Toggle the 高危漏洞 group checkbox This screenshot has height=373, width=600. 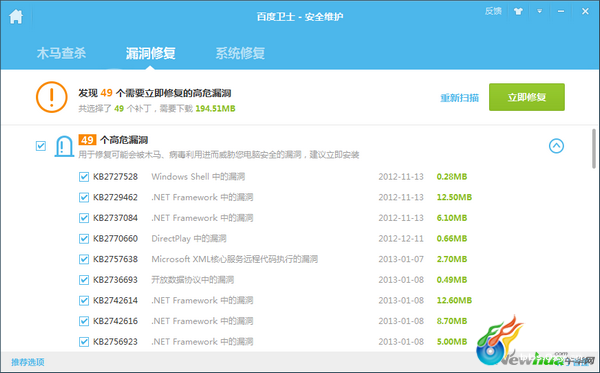click(x=41, y=146)
